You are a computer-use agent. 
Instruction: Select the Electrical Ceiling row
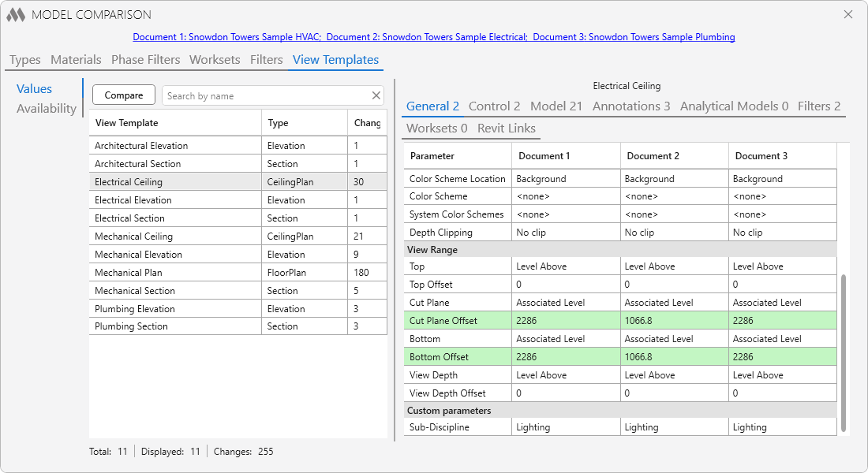[238, 182]
